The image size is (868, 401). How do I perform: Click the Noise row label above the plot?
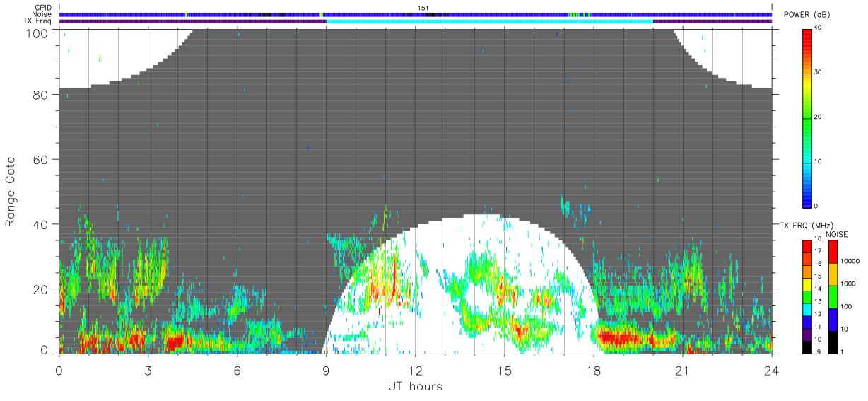tap(42, 14)
